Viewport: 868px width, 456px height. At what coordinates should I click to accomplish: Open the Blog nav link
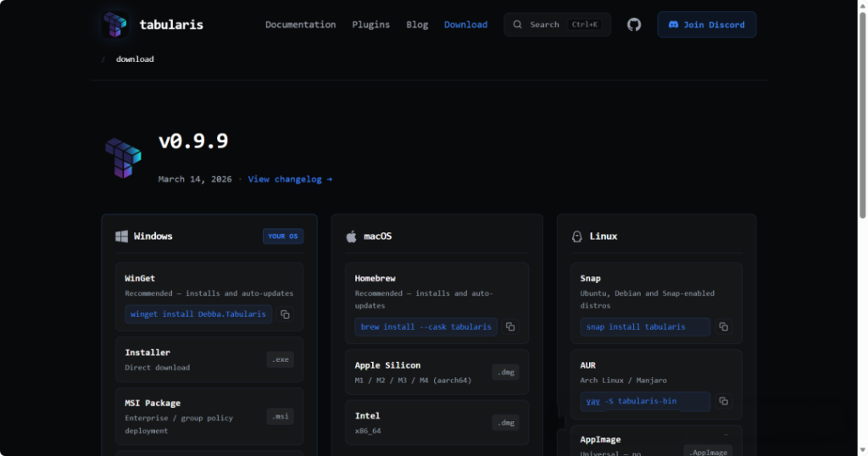pos(417,25)
